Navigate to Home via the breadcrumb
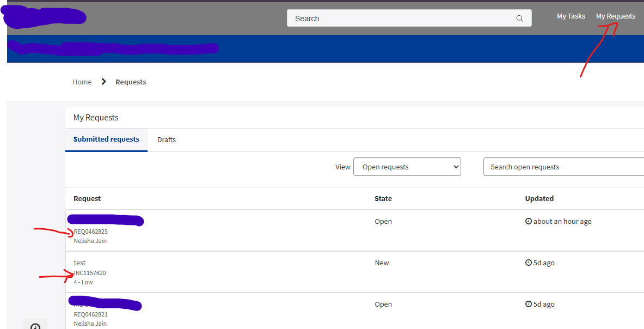 coord(82,82)
